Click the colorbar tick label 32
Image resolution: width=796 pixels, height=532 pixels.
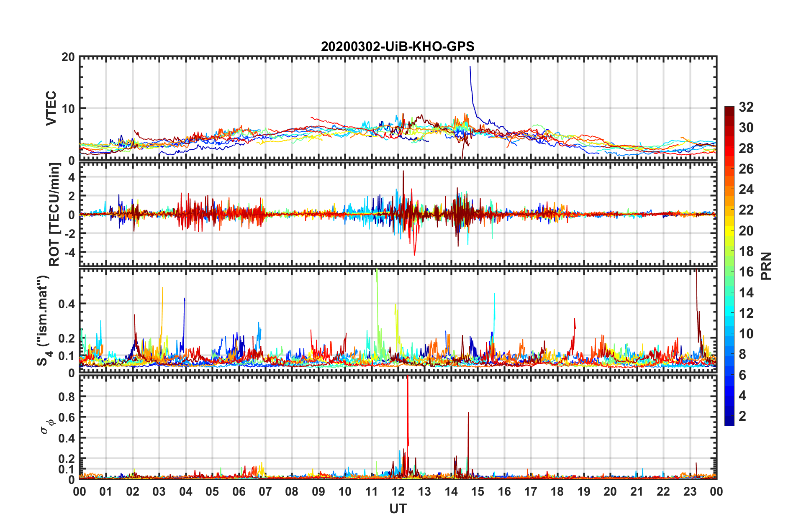point(746,107)
